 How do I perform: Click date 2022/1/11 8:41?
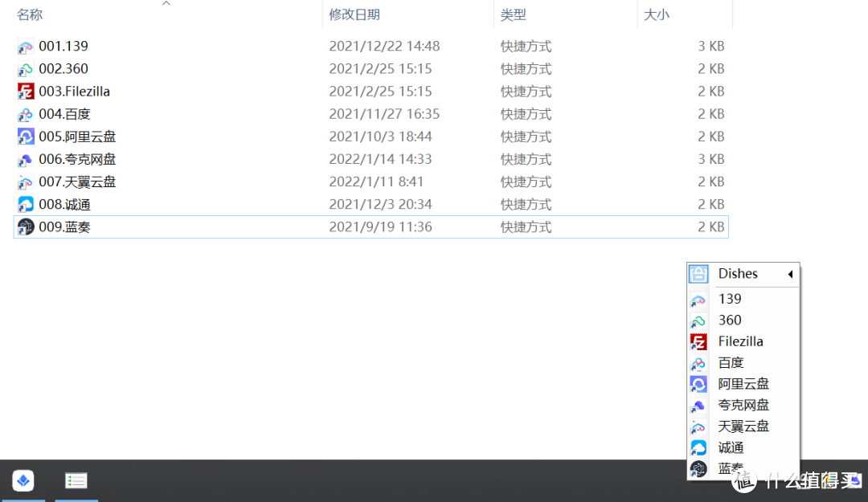click(376, 182)
